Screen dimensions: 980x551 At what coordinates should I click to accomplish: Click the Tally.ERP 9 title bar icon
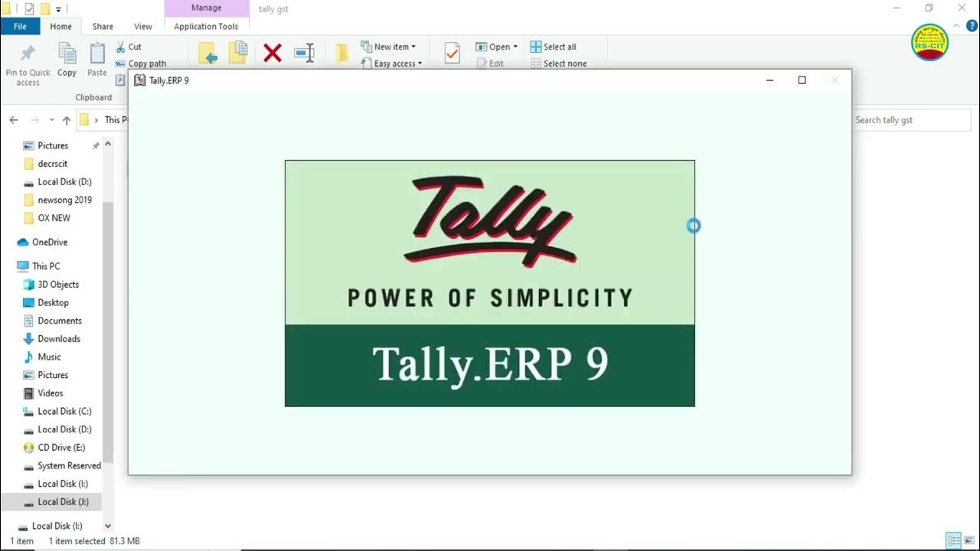tap(139, 80)
